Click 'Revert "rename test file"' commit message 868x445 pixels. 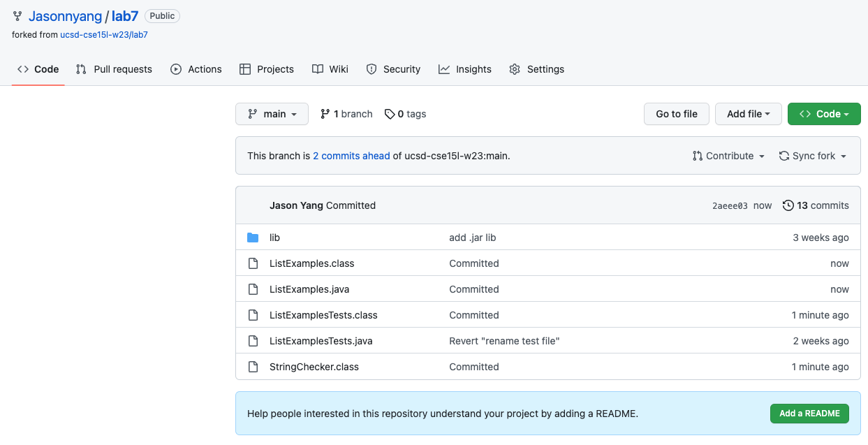pyautogui.click(x=504, y=341)
